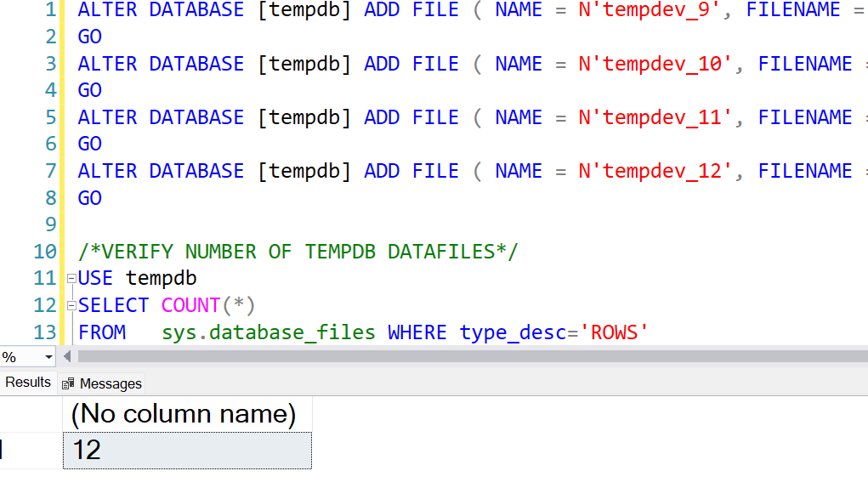This screenshot has width=868, height=488.
Task: Click the Messages tab icon
Action: coord(68,383)
